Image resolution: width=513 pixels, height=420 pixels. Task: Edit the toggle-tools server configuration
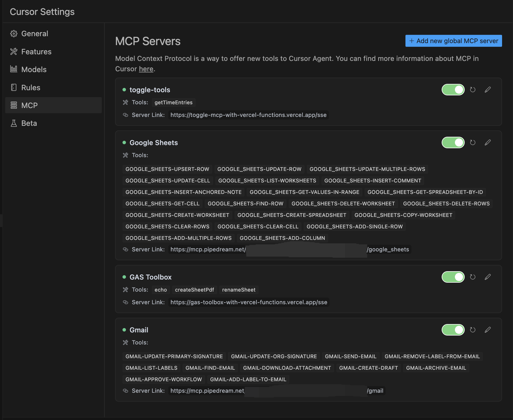coord(488,90)
